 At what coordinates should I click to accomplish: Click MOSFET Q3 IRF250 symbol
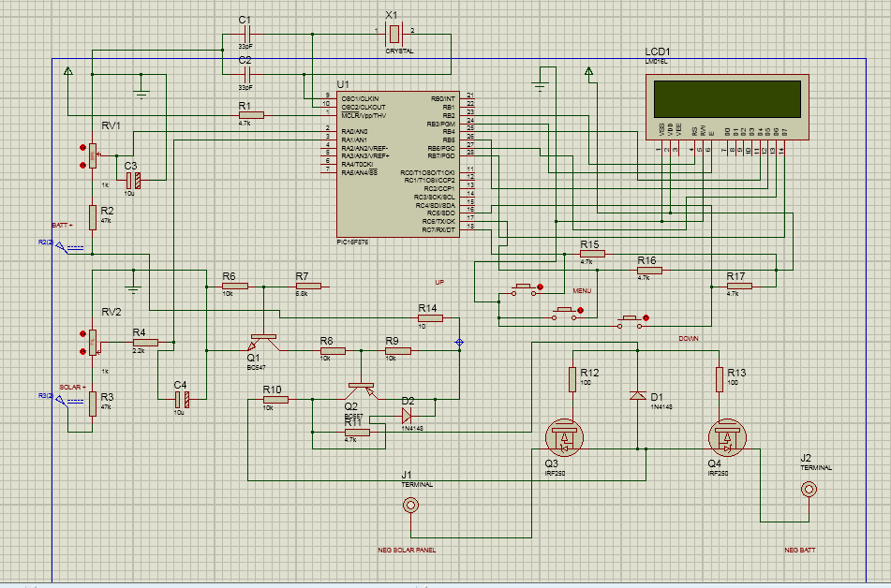pos(563,438)
